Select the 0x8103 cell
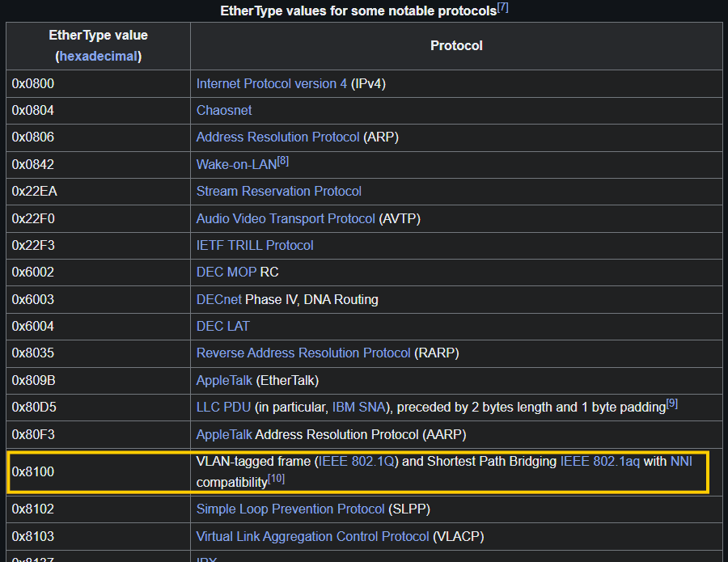The height and width of the screenshot is (562, 728). [x=98, y=536]
